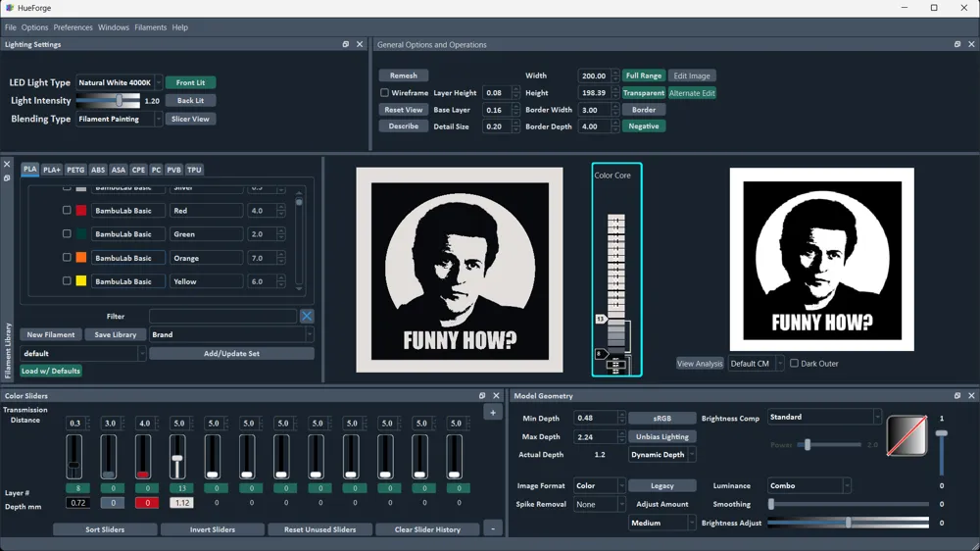Close the Lighting Settings panel

[360, 44]
